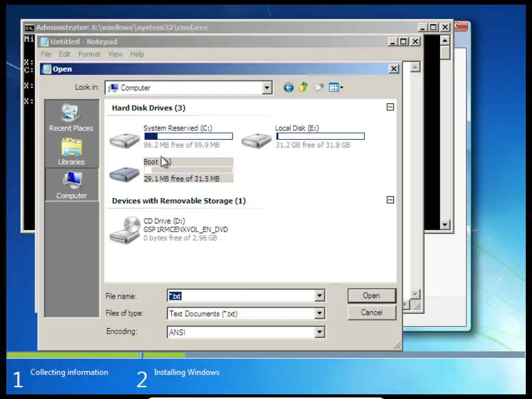Click 'Hard Disk Drives (3)' group header

[149, 108]
